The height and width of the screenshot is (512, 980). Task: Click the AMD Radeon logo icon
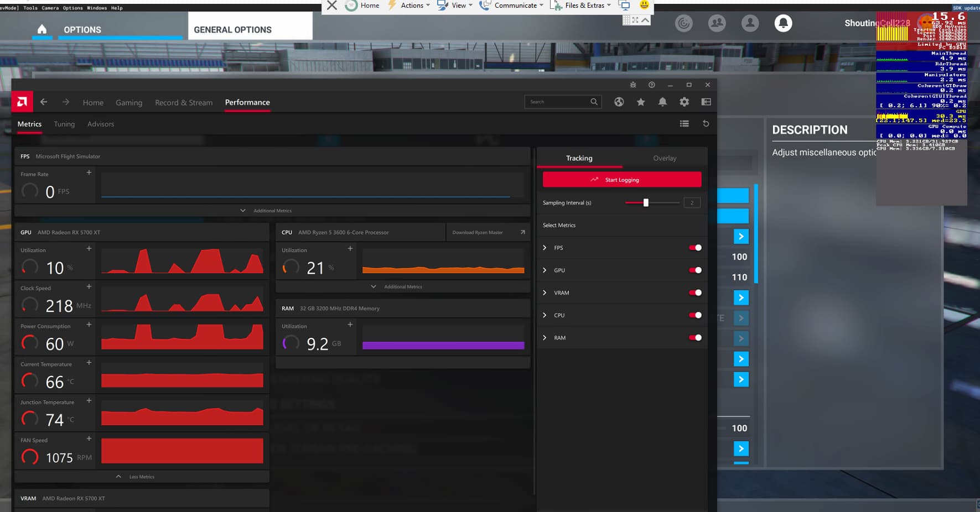[x=22, y=102]
